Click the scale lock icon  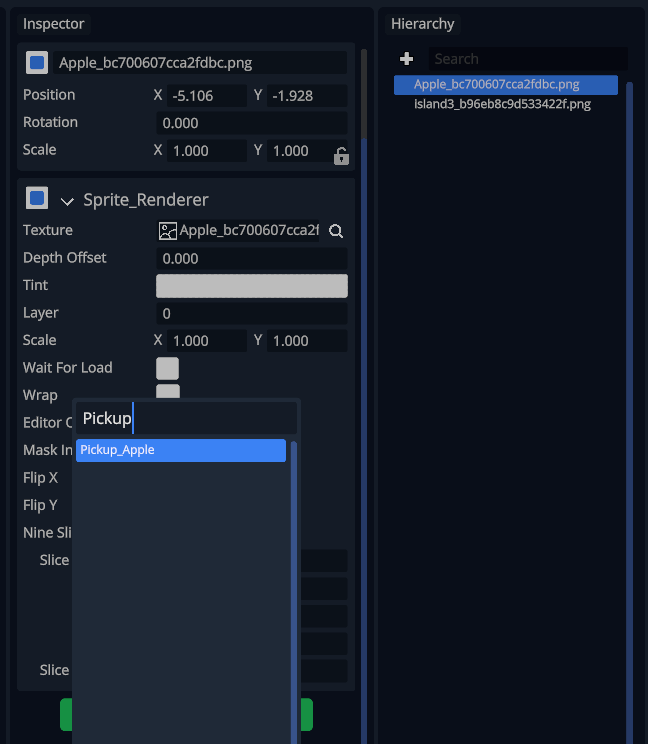(341, 156)
